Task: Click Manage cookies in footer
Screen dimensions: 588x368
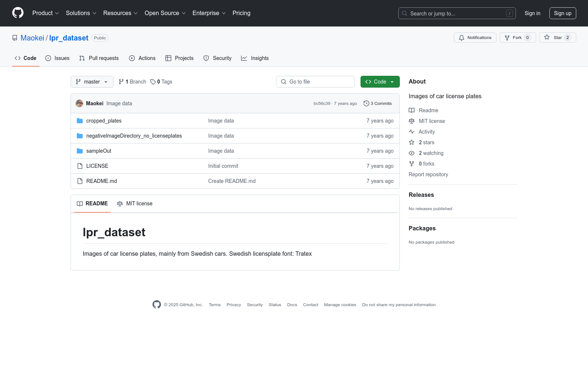Action: [x=340, y=305]
